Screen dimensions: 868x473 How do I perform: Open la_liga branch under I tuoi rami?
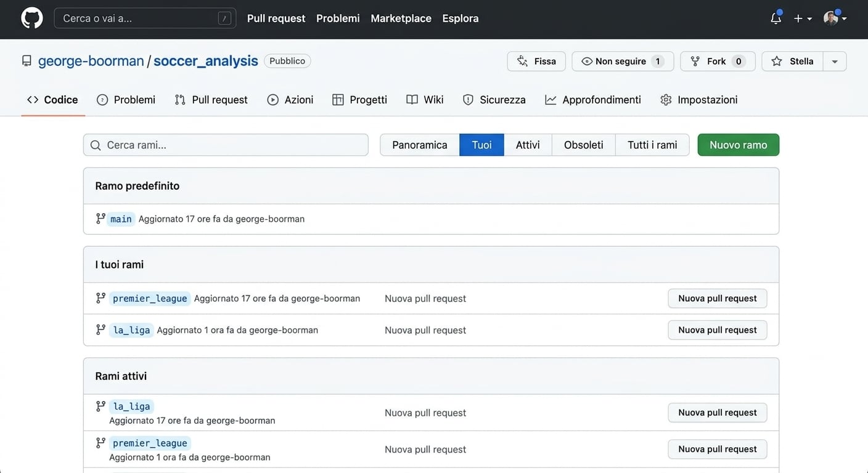click(131, 330)
